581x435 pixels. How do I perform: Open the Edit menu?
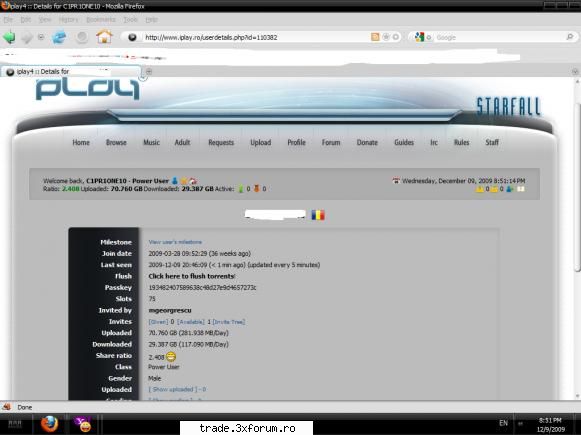click(x=26, y=20)
